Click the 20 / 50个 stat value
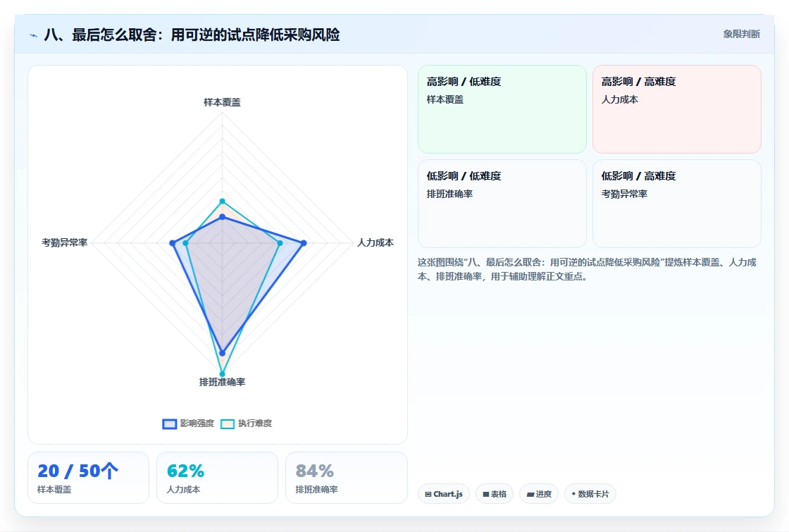Image resolution: width=789 pixels, height=532 pixels. [78, 471]
